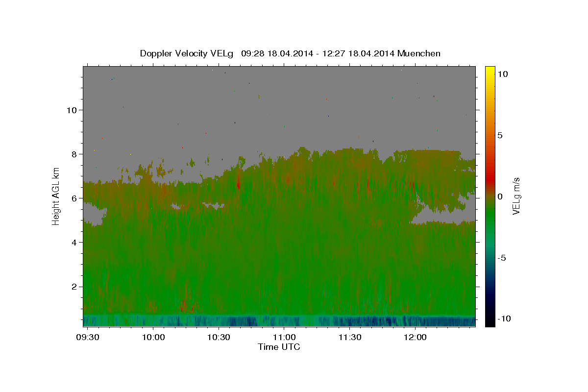588x392 pixels.
Task: Click the 'VELg m/s' colorbar label
Action: click(x=516, y=196)
